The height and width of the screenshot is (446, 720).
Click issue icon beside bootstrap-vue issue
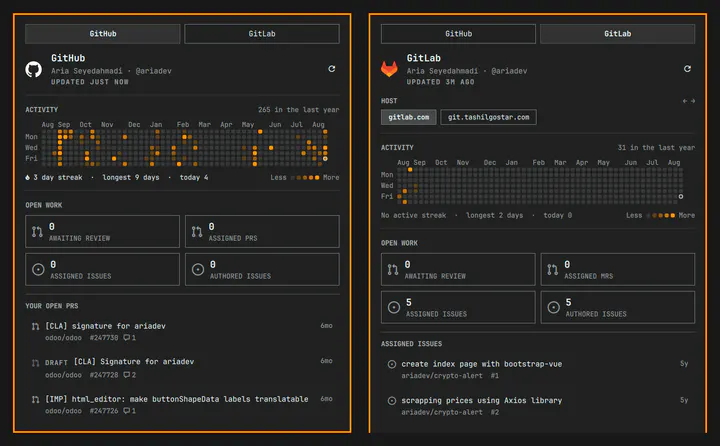[x=392, y=364]
